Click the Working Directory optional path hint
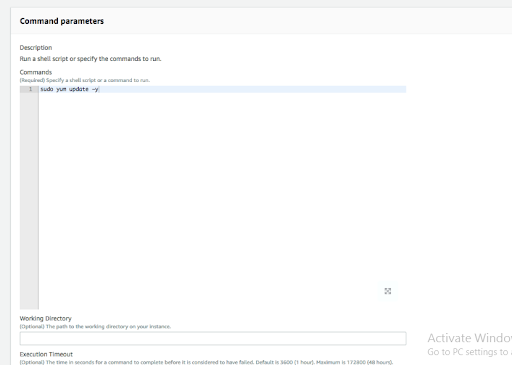The width and height of the screenshot is (512, 365). [95, 327]
